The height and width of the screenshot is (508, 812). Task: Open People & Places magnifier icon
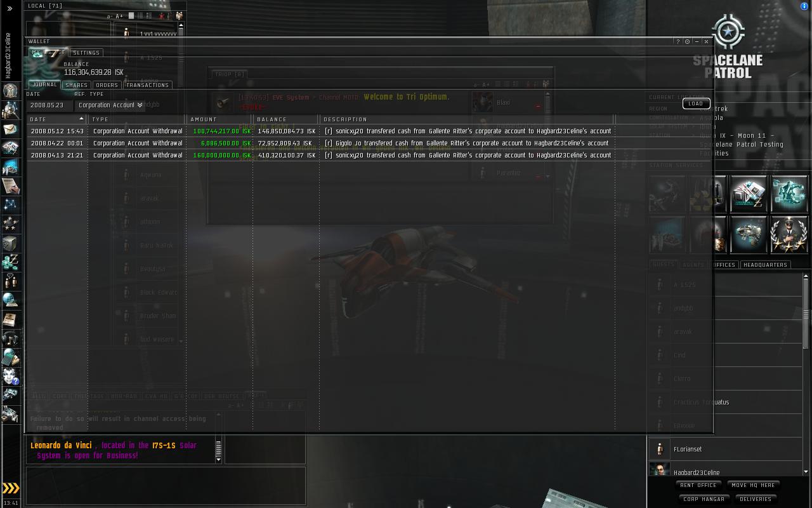pyautogui.click(x=10, y=110)
